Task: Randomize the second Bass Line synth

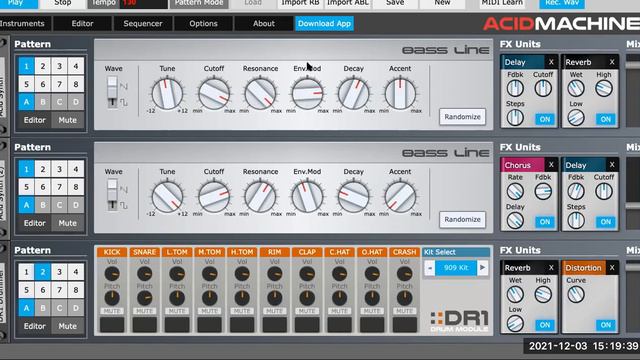Action: click(462, 220)
